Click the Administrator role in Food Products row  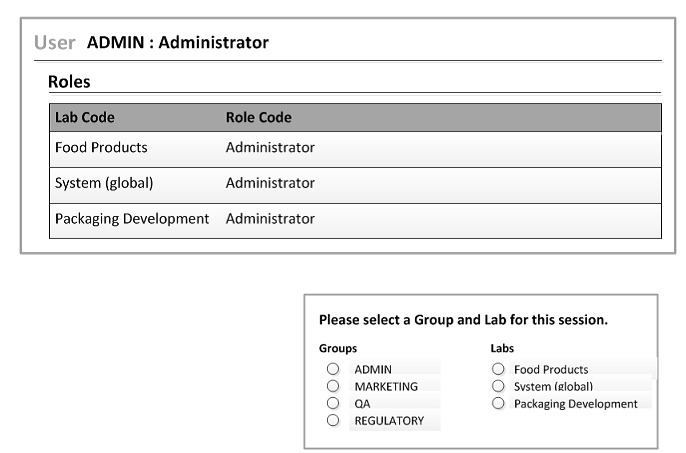pyautogui.click(x=270, y=148)
